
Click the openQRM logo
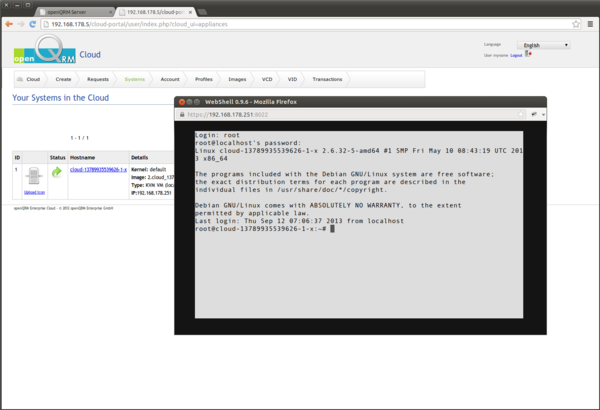[x=44, y=49]
